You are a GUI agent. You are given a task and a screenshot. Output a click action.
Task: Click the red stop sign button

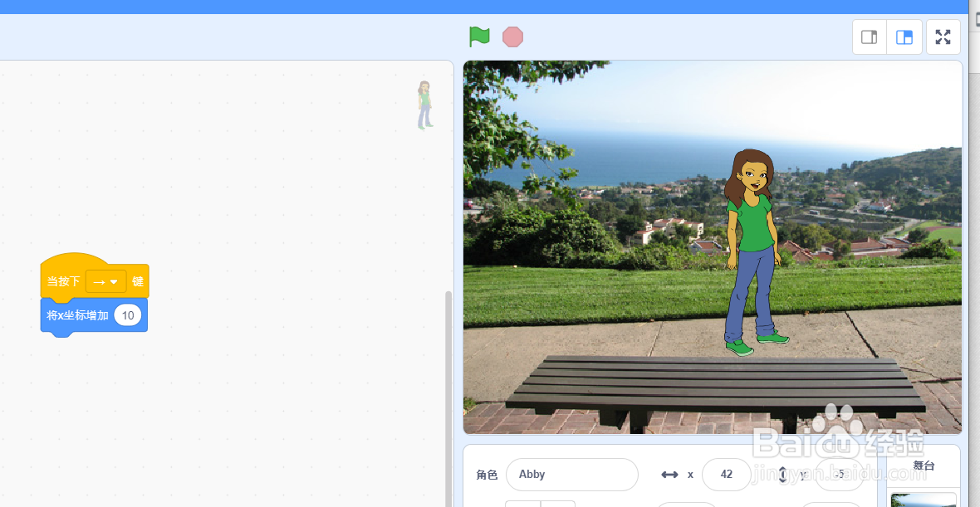pos(512,37)
